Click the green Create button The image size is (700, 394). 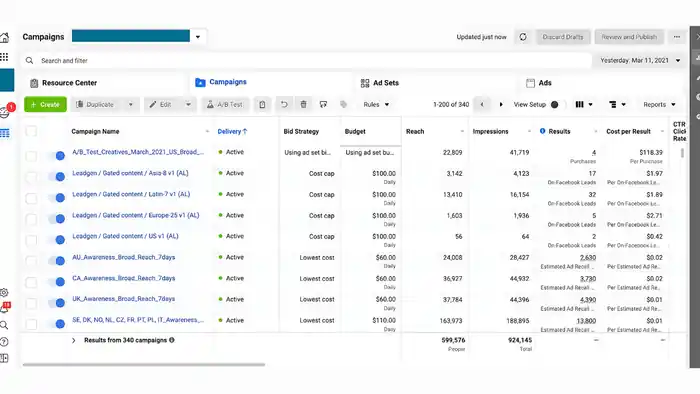(x=46, y=104)
